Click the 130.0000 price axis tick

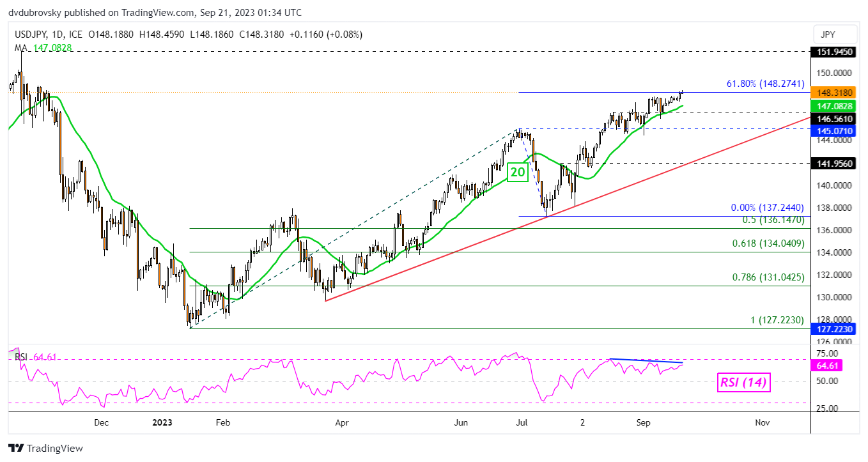(832, 297)
